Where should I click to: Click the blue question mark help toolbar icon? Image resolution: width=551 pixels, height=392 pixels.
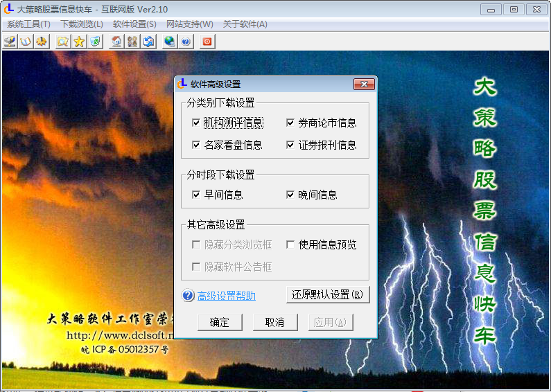click(x=186, y=42)
